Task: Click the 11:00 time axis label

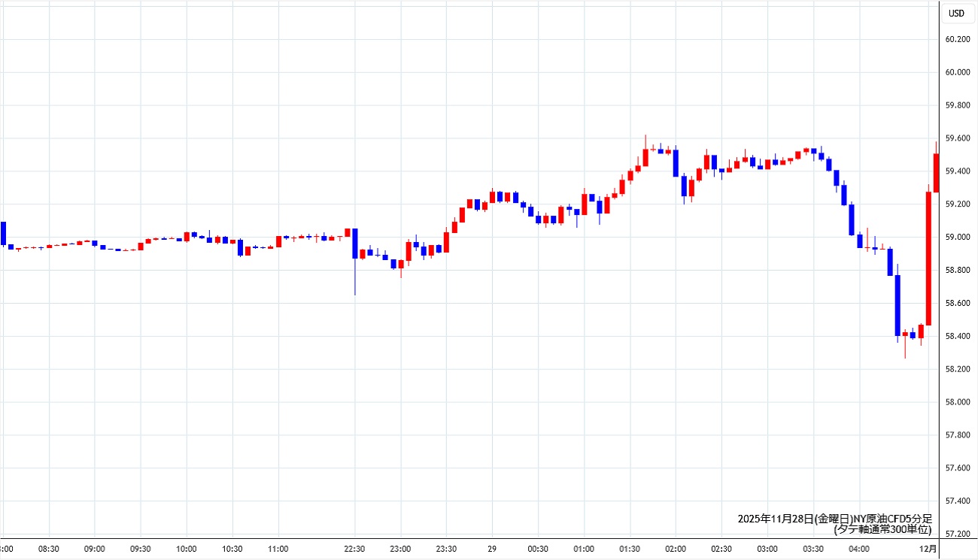Action: click(x=278, y=549)
